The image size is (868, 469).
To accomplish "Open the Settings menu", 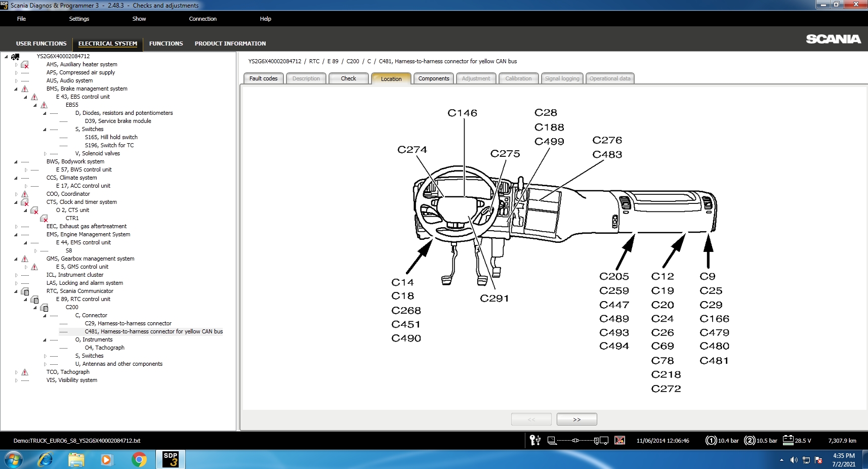I will 79,19.
